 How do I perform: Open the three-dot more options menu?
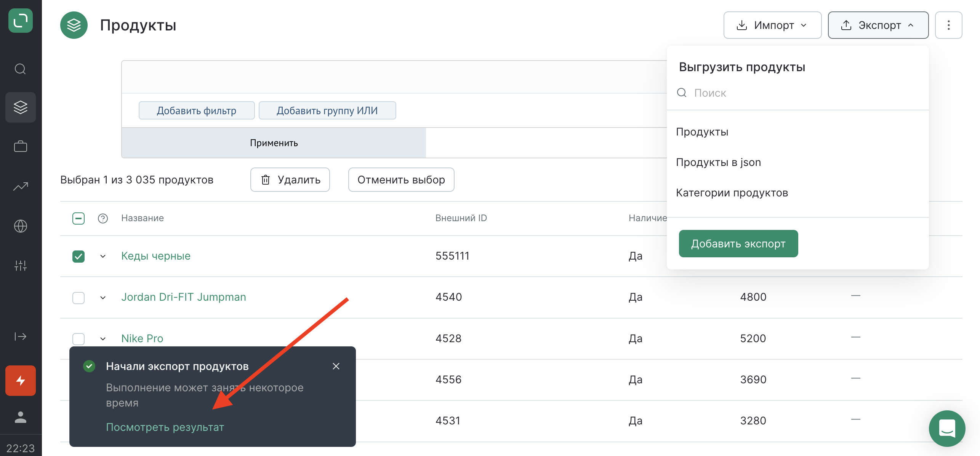pos(948,25)
